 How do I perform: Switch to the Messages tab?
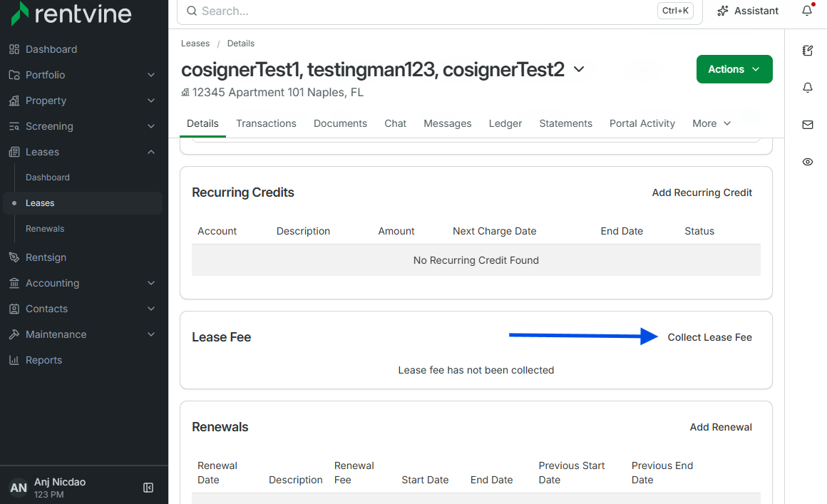447,123
